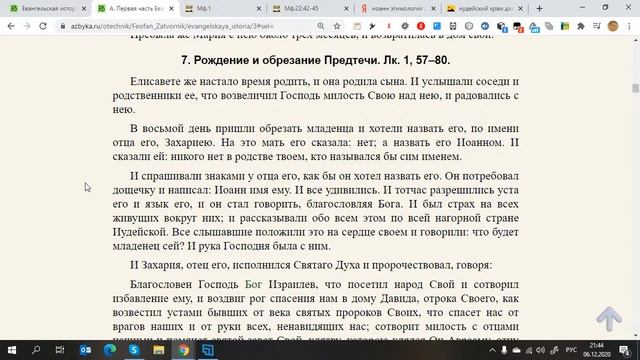Click heading Рождение и обрезание Предтечи
The image size is (640, 360).
coord(316,60)
